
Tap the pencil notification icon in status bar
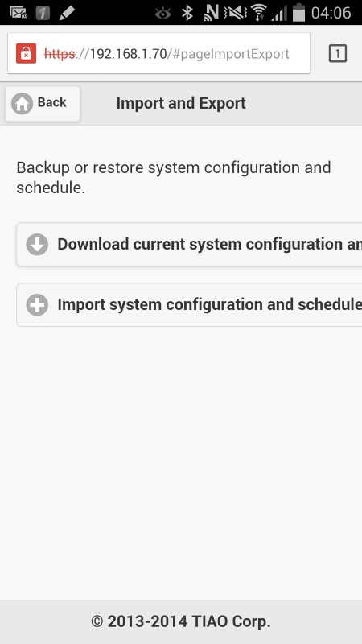[67, 13]
